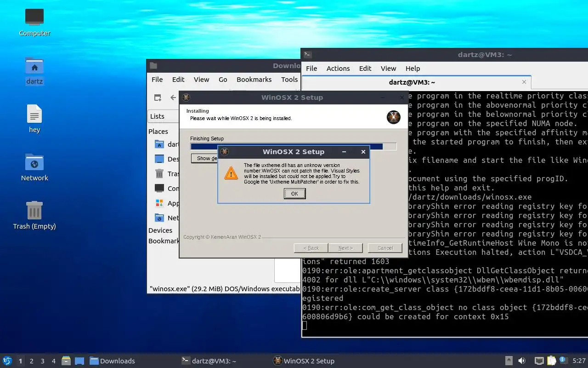The width and height of the screenshot is (588, 368).
Task: Click the new tab icon in the file manager toolbar
Action: click(158, 98)
